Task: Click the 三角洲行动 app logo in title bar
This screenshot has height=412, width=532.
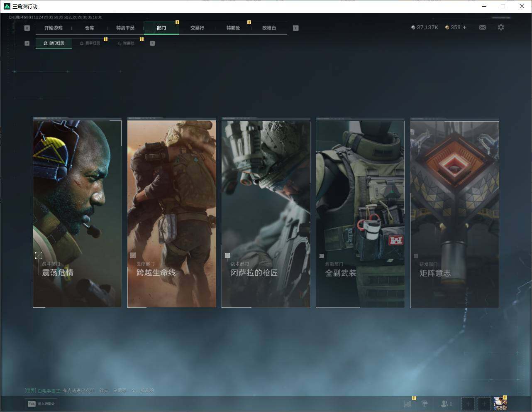Action: coord(7,6)
